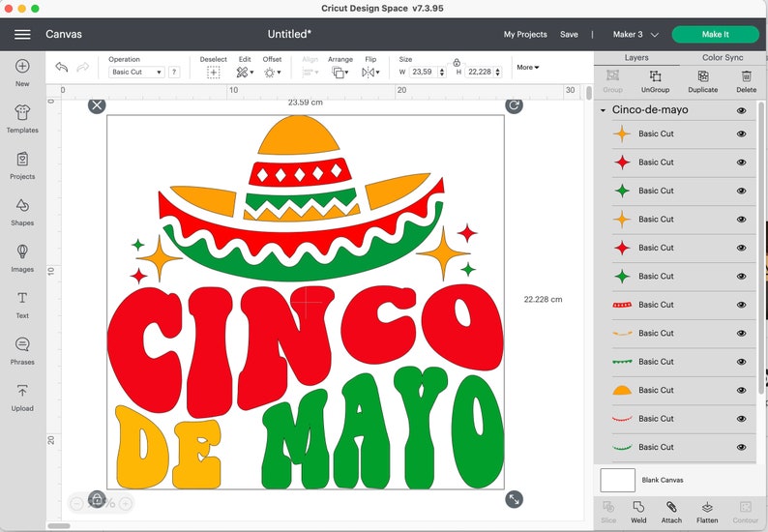Image resolution: width=768 pixels, height=532 pixels.
Task: Click the Weld tool
Action: [638, 512]
